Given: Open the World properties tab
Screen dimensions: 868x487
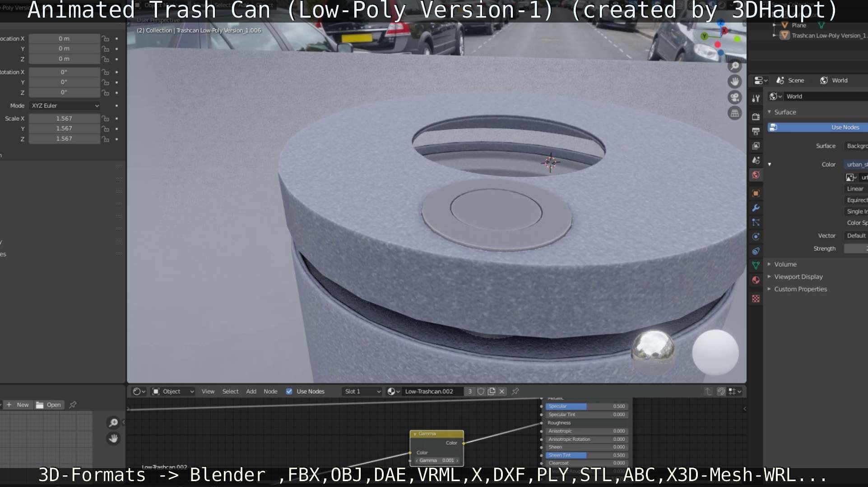Looking at the screenshot, I should click(756, 175).
